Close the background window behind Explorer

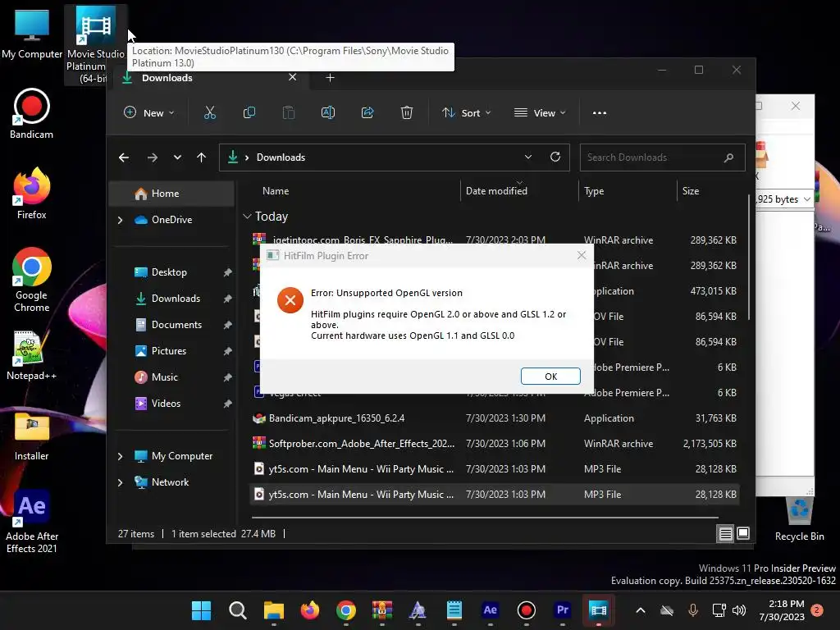click(796, 106)
